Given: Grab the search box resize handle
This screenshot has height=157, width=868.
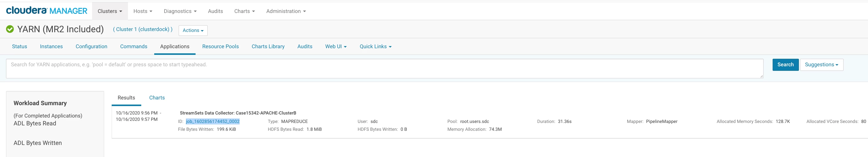Looking at the screenshot, I should click(x=761, y=76).
